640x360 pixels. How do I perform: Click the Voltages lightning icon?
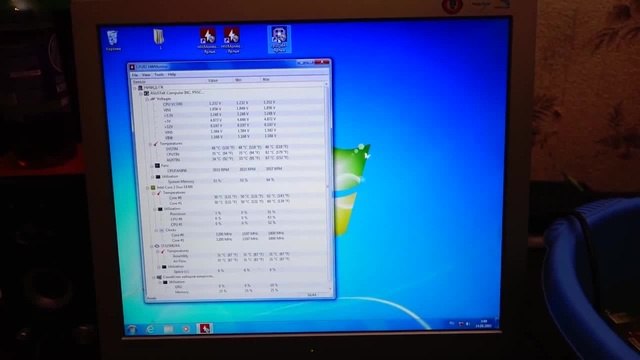pyautogui.click(x=153, y=99)
